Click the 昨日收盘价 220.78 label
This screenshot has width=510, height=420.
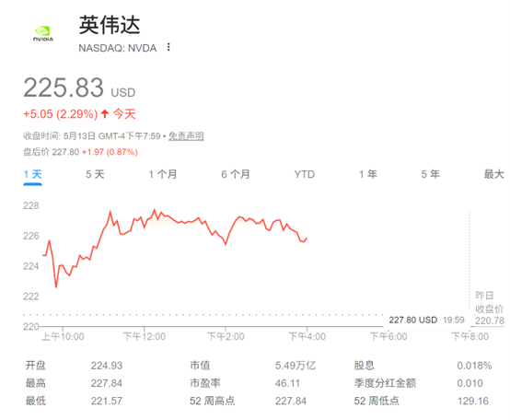(x=490, y=309)
